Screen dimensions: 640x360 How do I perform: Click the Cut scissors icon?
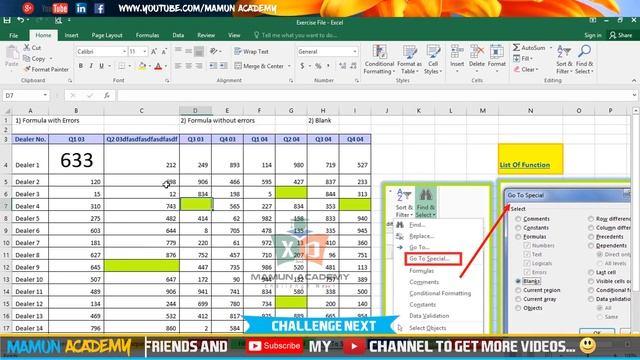[27, 47]
